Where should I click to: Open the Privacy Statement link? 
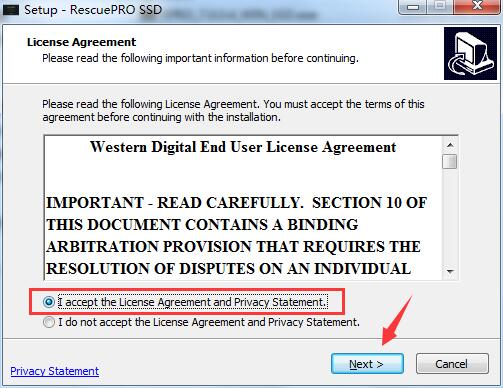point(54,371)
